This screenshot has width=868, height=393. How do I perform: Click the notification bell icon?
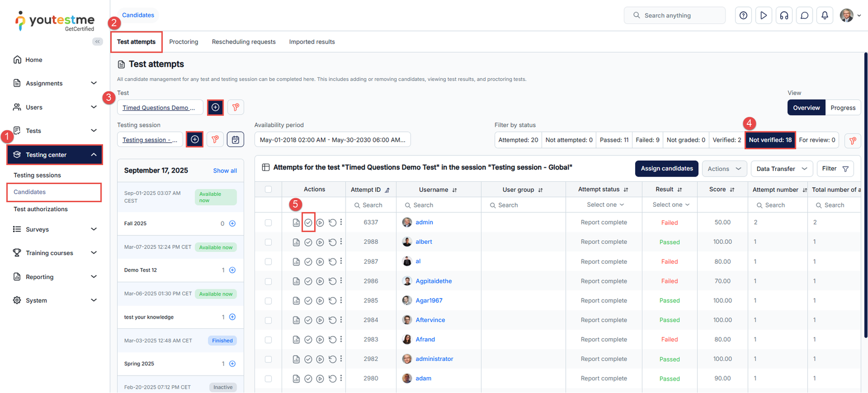point(825,16)
